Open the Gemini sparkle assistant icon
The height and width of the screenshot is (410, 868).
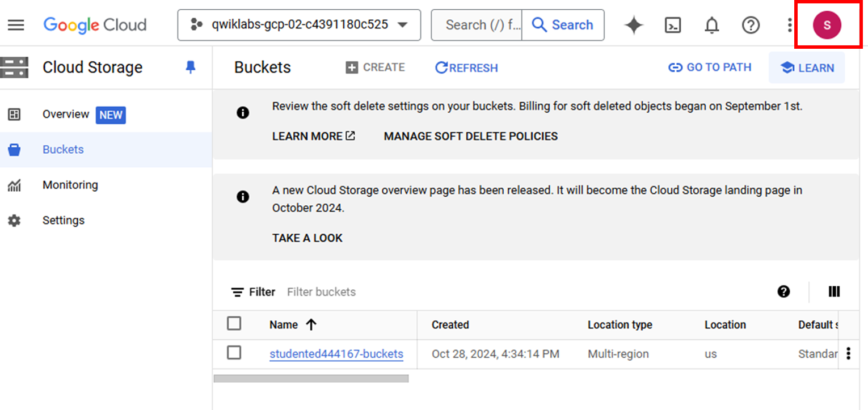pos(634,25)
